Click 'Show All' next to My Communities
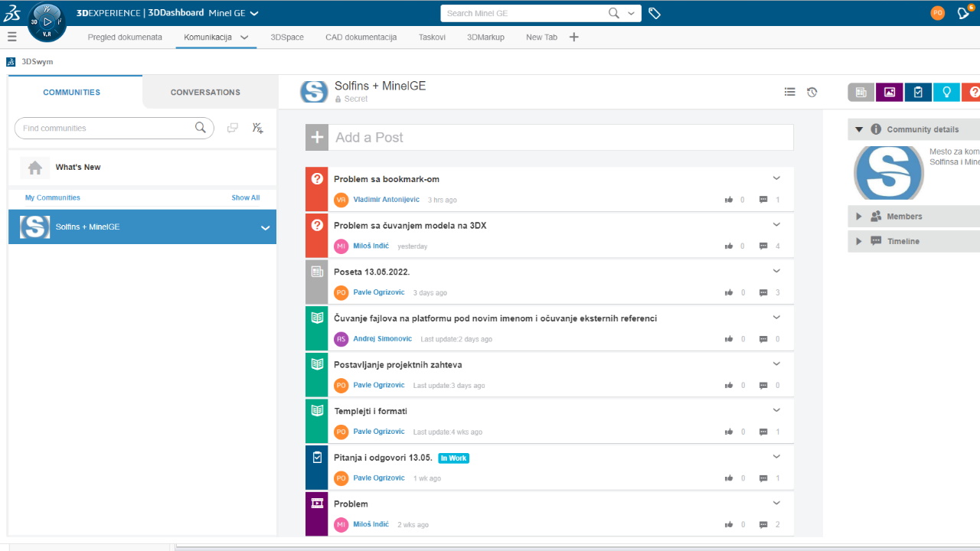 (245, 197)
